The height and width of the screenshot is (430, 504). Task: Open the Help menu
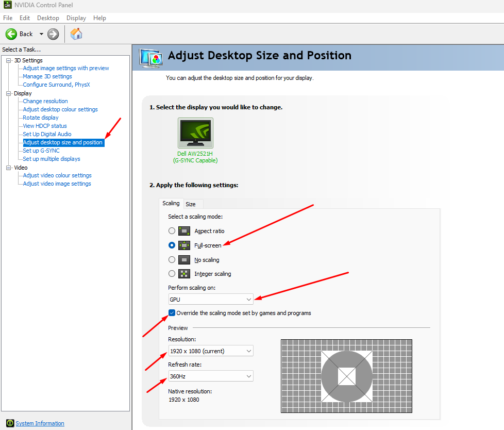tap(99, 18)
